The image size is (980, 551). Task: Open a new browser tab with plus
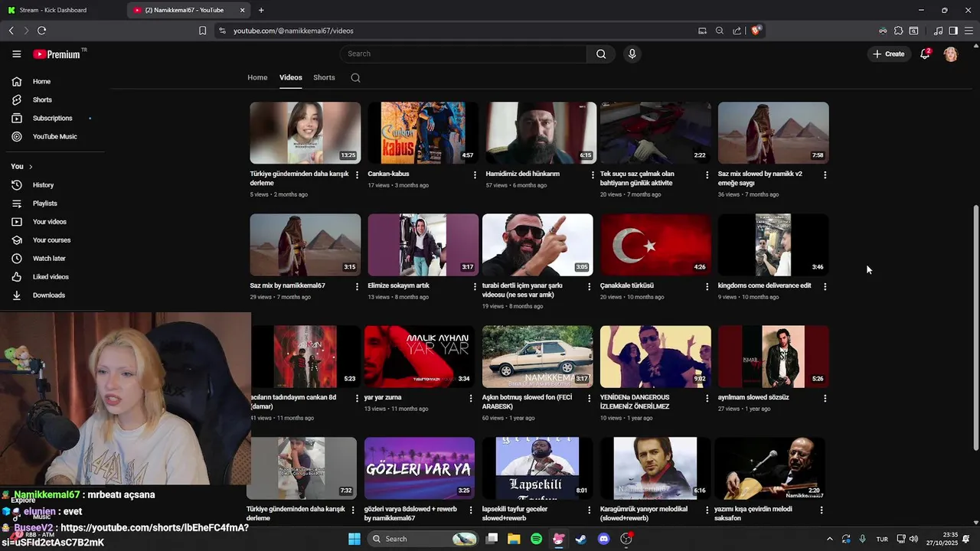[x=261, y=10]
